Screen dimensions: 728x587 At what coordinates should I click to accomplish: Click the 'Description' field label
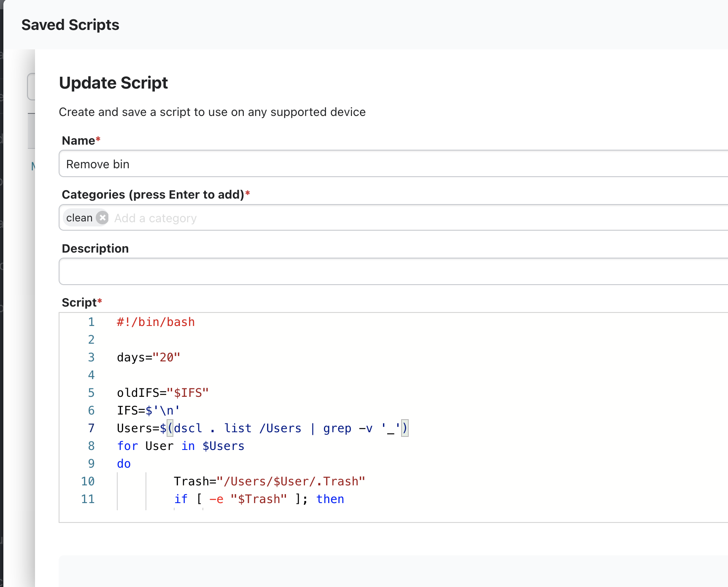(95, 248)
